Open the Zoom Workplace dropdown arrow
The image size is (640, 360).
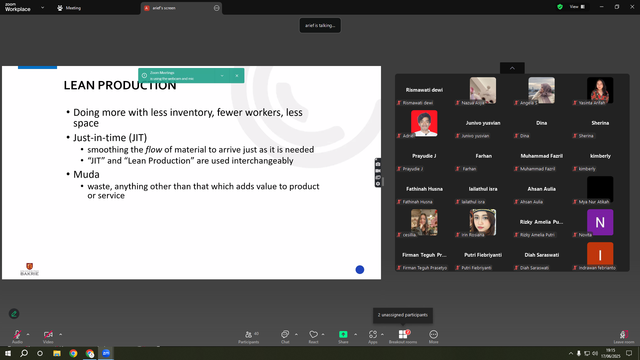point(42,7)
